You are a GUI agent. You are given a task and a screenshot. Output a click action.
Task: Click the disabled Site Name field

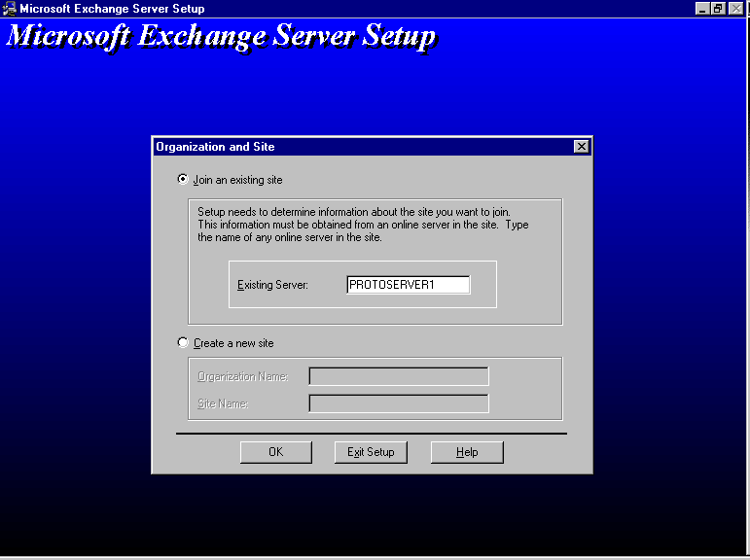tap(399, 403)
